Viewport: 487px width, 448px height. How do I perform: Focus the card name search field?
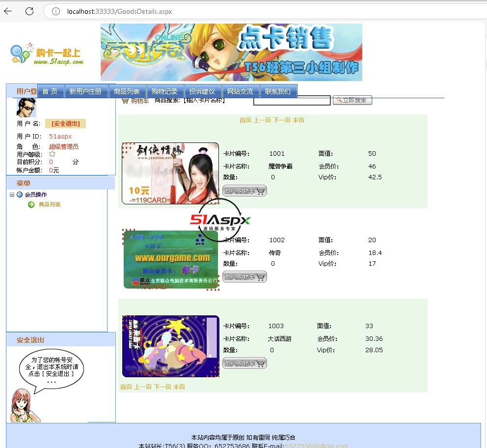(292, 100)
